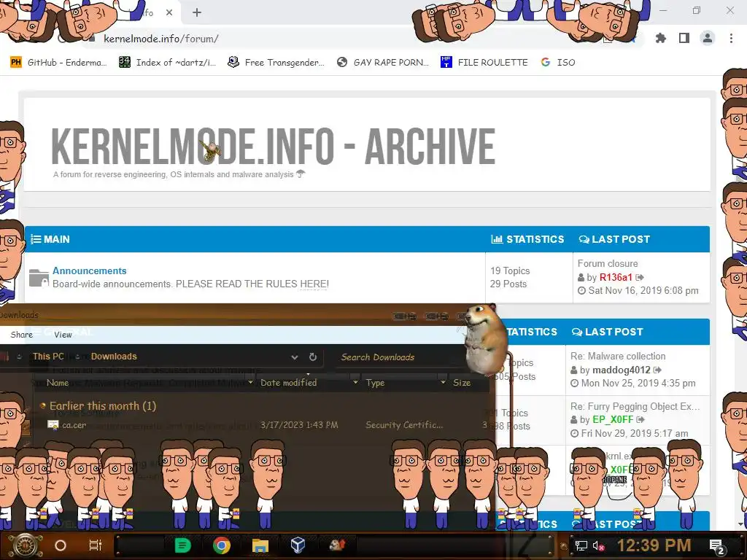Select Downloads in Explorer breadcrumb

click(114, 356)
